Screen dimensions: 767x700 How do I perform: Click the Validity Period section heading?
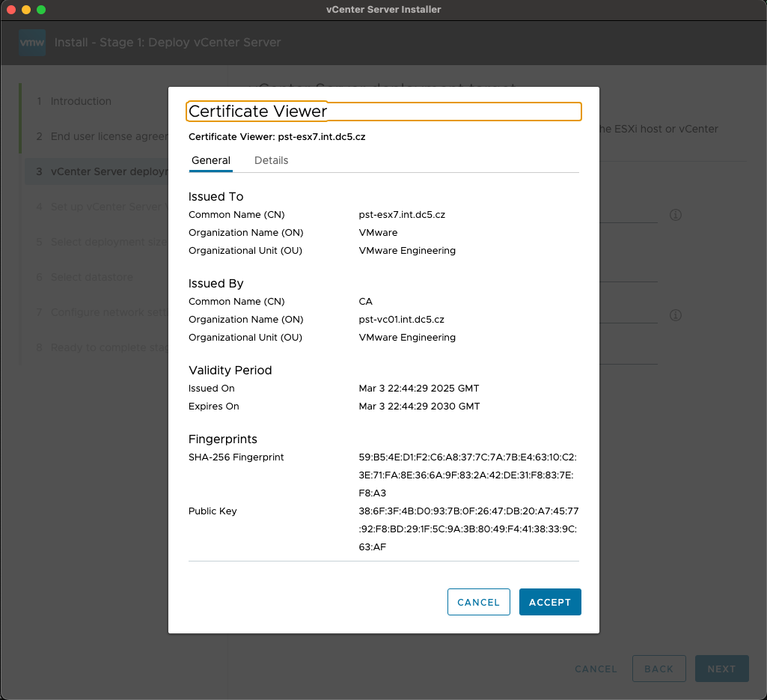230,371
